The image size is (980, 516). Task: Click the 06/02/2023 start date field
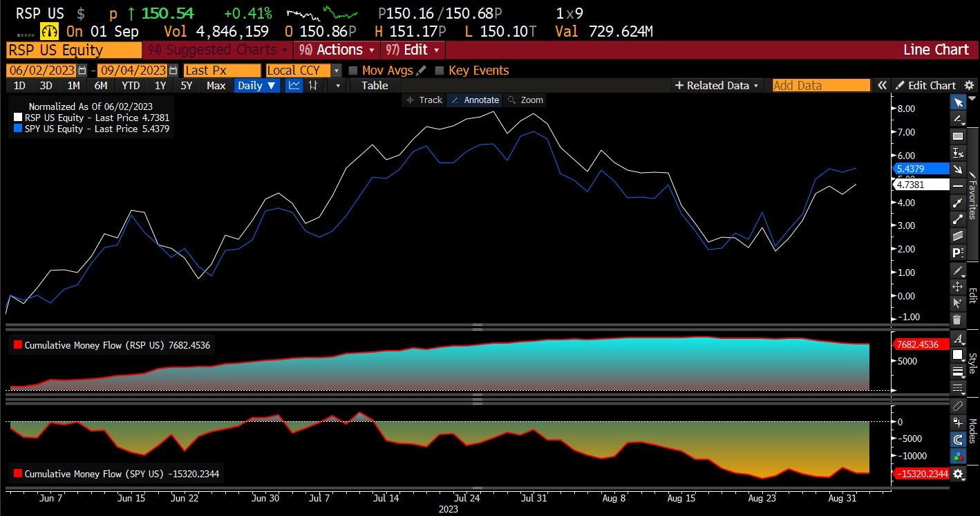tap(42, 71)
